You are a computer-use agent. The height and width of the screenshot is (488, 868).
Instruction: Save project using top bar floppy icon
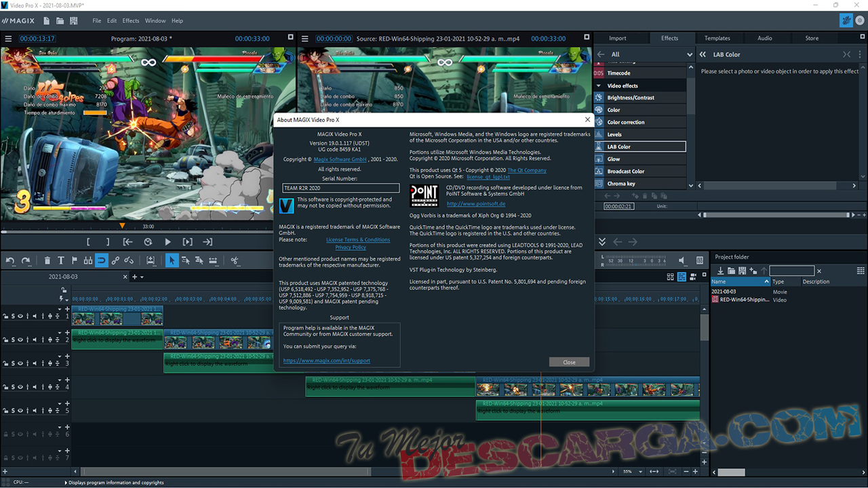[73, 21]
